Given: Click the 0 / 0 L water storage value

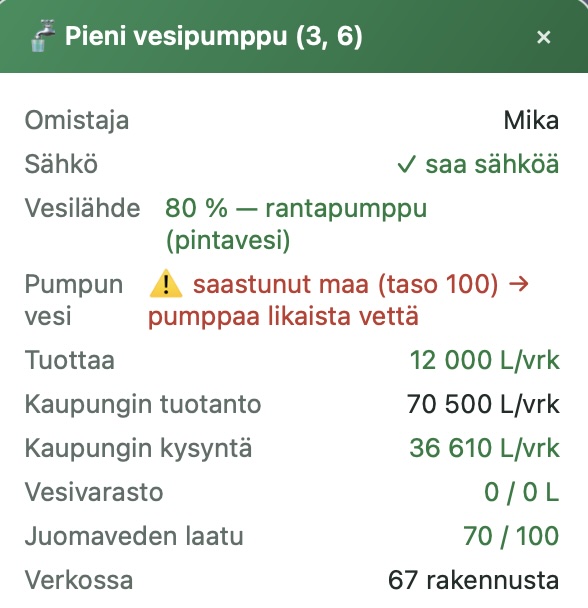Looking at the screenshot, I should pyautogui.click(x=521, y=492).
